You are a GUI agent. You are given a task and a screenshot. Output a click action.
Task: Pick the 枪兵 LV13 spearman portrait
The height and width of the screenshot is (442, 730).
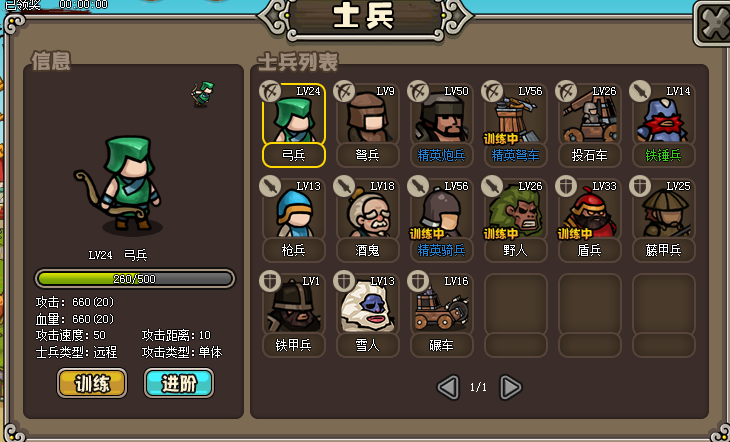pyautogui.click(x=293, y=210)
